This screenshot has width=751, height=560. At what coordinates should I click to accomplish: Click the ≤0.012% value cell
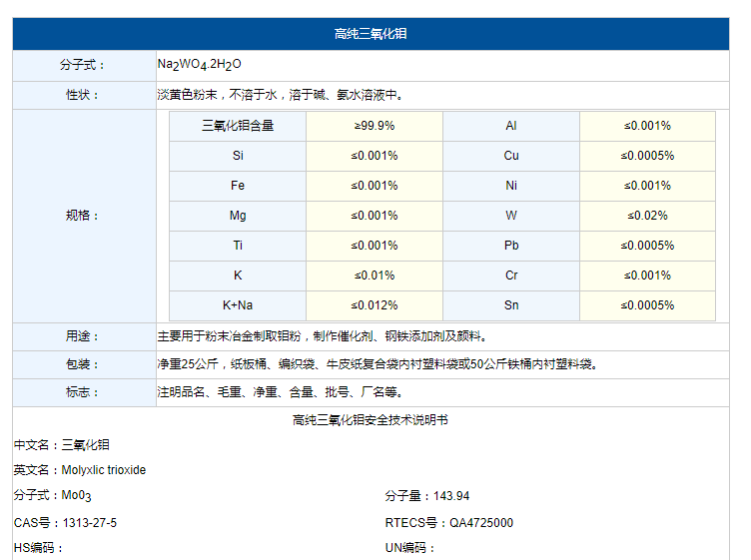pos(375,305)
